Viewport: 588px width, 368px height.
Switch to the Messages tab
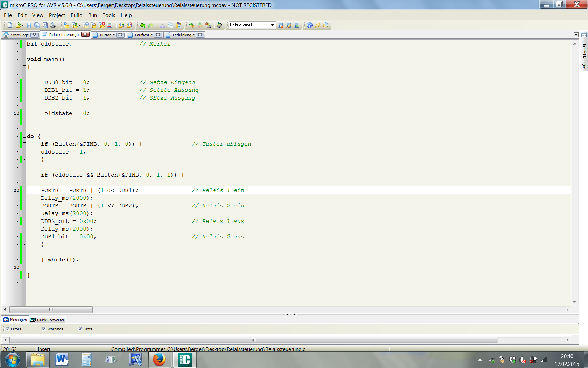click(x=15, y=320)
